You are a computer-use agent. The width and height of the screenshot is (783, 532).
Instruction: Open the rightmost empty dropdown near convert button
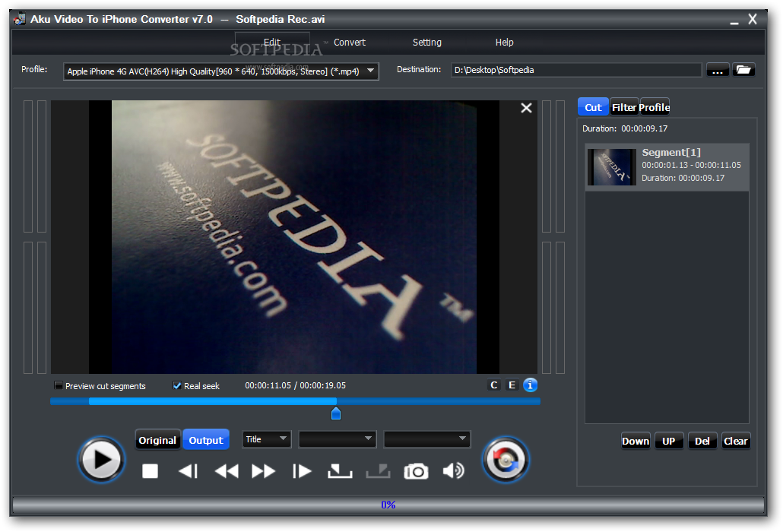(x=427, y=439)
